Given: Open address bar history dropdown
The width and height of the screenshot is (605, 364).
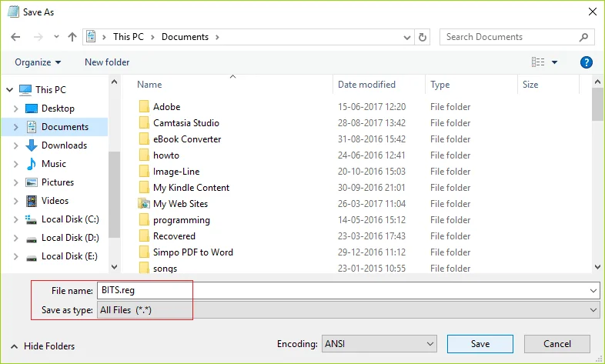Looking at the screenshot, I should [406, 38].
